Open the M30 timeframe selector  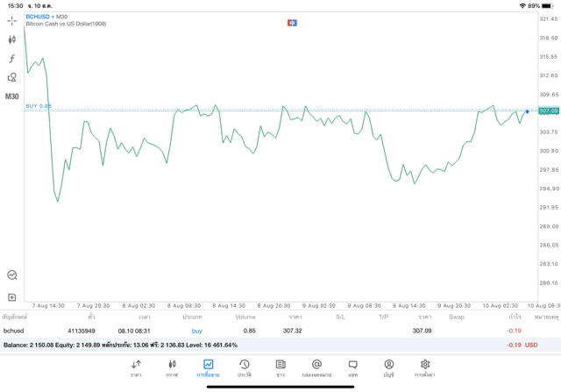12,96
